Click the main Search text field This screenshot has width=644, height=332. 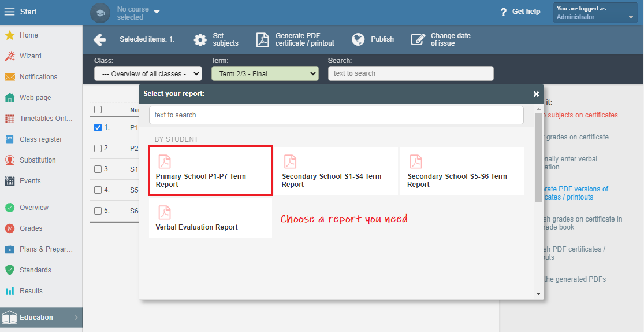tap(411, 73)
